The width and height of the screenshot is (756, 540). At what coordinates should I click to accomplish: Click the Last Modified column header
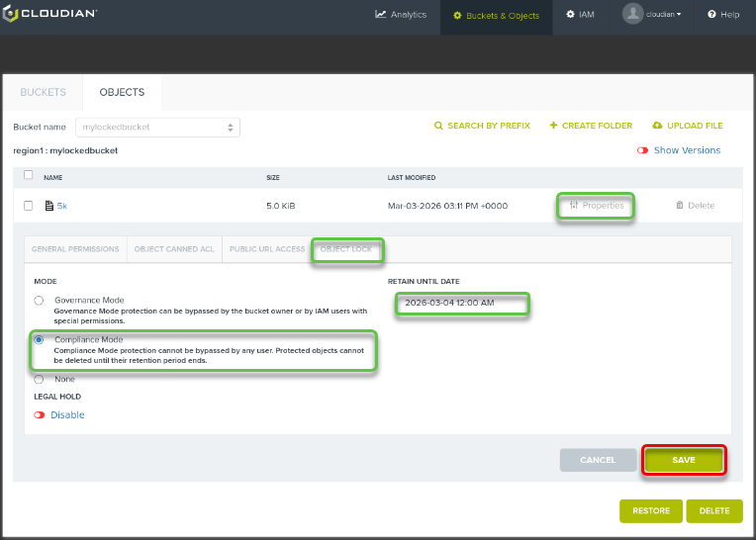tap(412, 178)
